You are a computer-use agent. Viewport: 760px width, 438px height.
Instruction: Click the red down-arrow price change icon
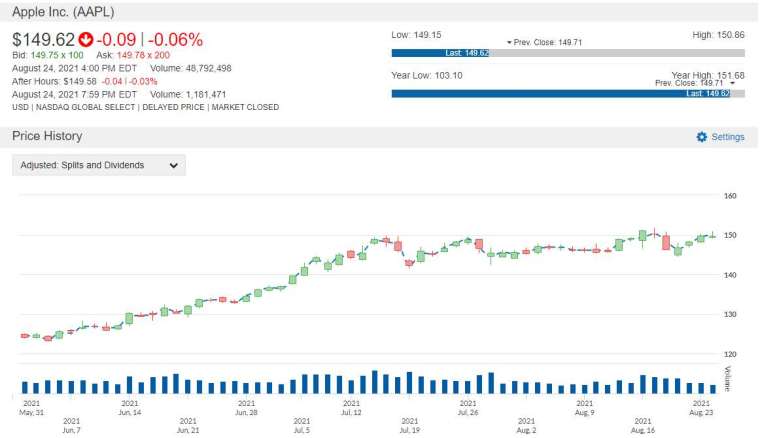[86, 39]
